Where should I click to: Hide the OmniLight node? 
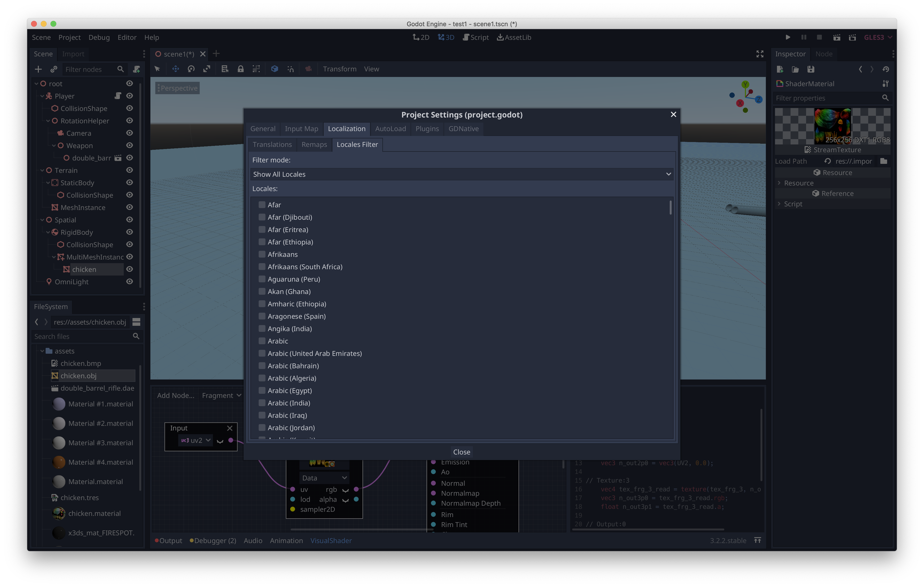130,281
